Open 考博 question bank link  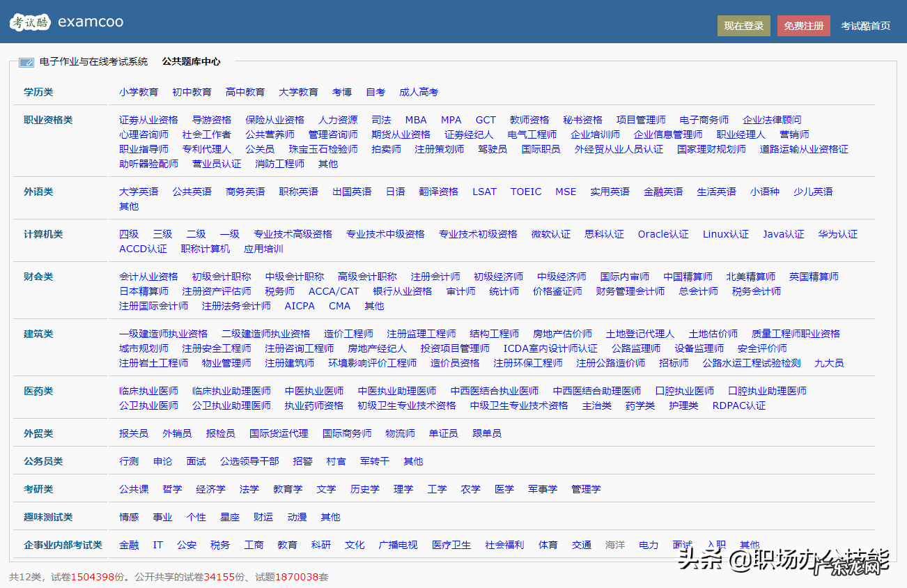coord(342,92)
